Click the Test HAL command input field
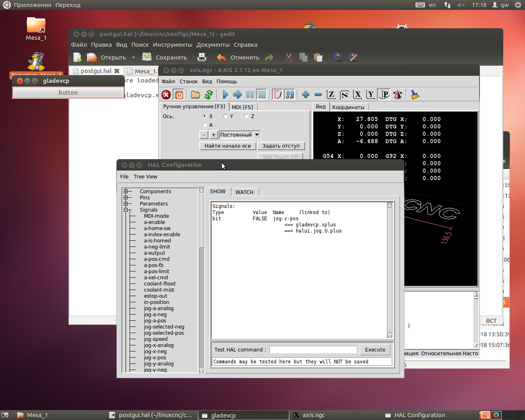525x420 pixels. point(313,350)
